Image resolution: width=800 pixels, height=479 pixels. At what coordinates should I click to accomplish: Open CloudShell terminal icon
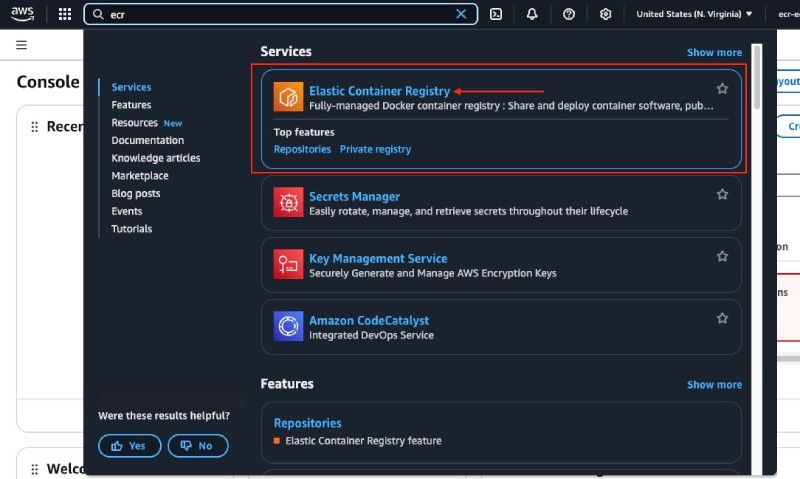(496, 14)
